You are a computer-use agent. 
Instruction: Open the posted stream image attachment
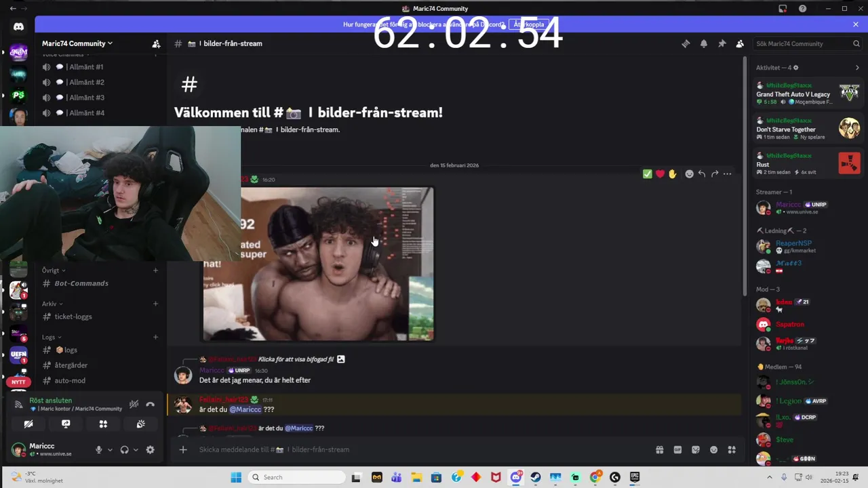[318, 264]
